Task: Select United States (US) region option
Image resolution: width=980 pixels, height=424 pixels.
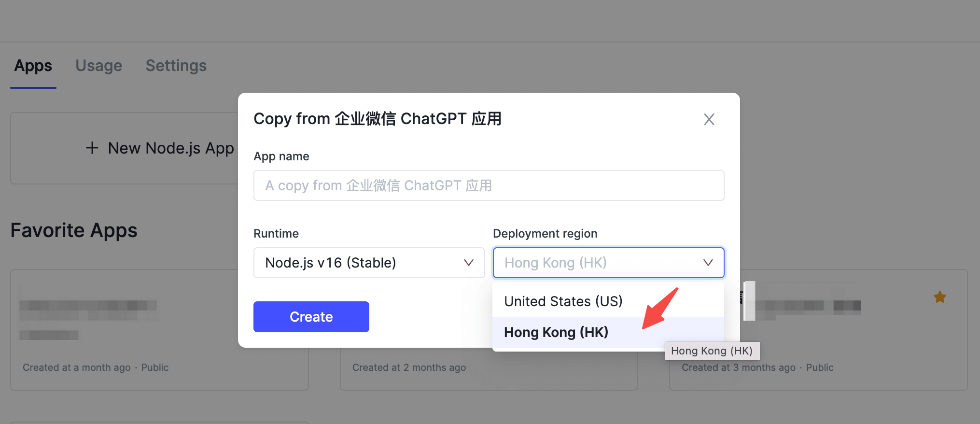Action: coord(608,301)
